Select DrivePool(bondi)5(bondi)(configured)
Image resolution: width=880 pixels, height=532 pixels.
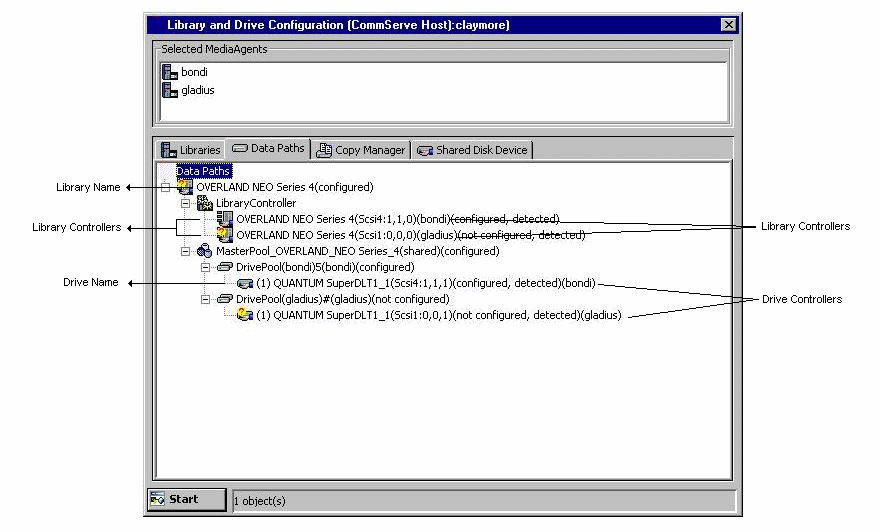click(325, 267)
